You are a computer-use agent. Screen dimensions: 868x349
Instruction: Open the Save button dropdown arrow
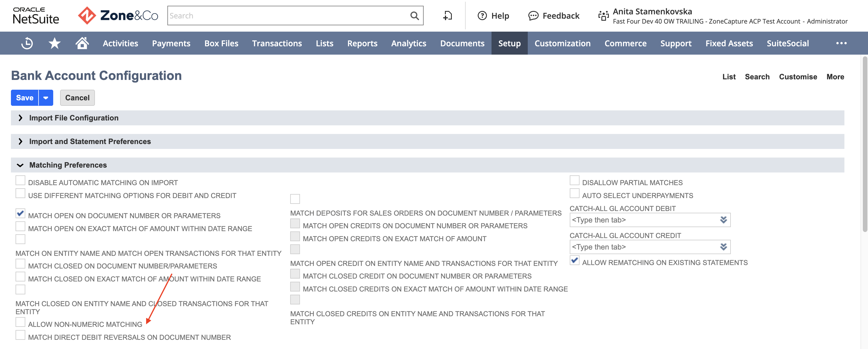tap(46, 98)
